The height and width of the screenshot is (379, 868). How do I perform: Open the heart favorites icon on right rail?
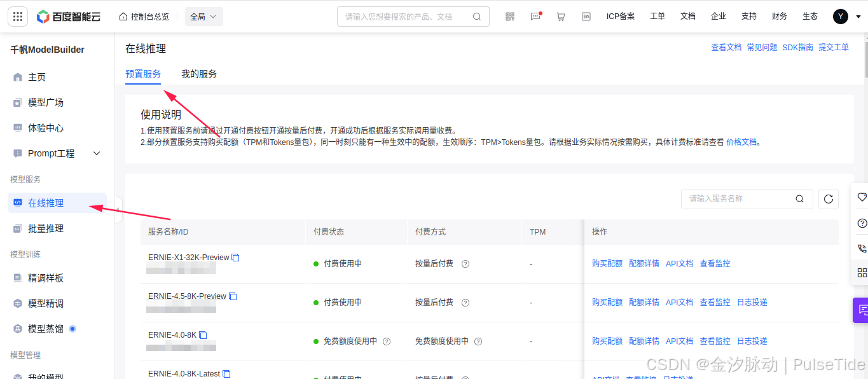[x=862, y=197]
